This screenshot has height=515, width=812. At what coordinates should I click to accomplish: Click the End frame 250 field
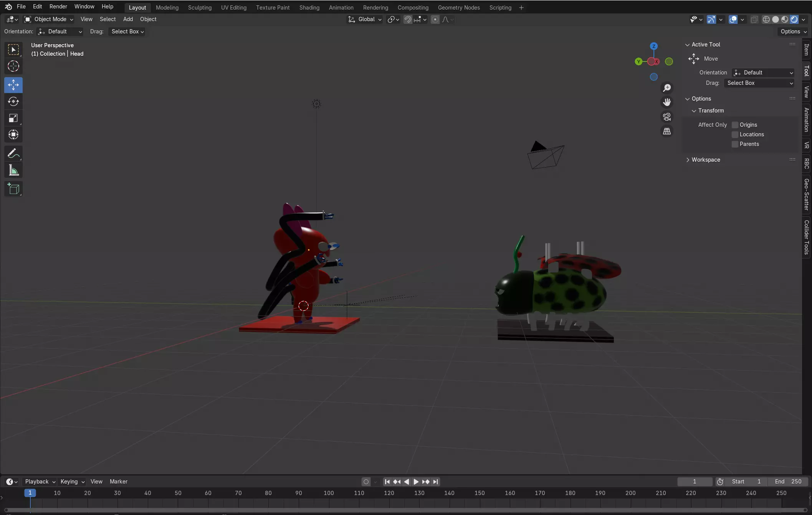point(788,482)
